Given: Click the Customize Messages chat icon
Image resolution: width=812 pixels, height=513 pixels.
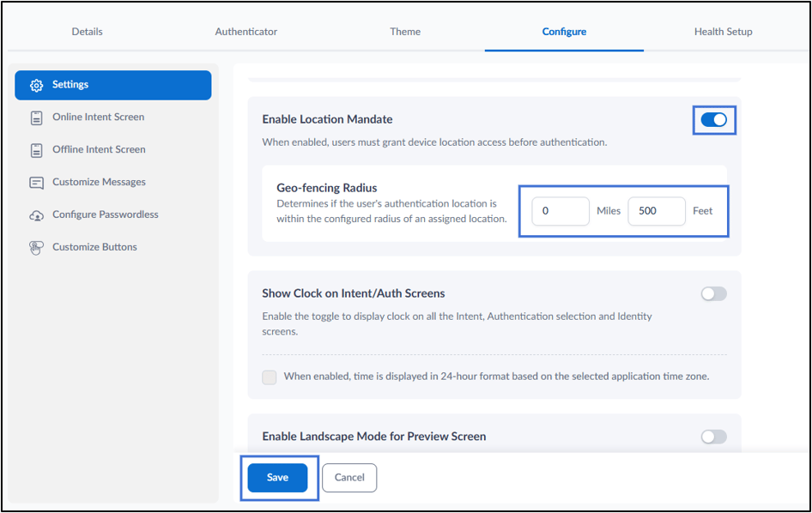Looking at the screenshot, I should pos(36,183).
